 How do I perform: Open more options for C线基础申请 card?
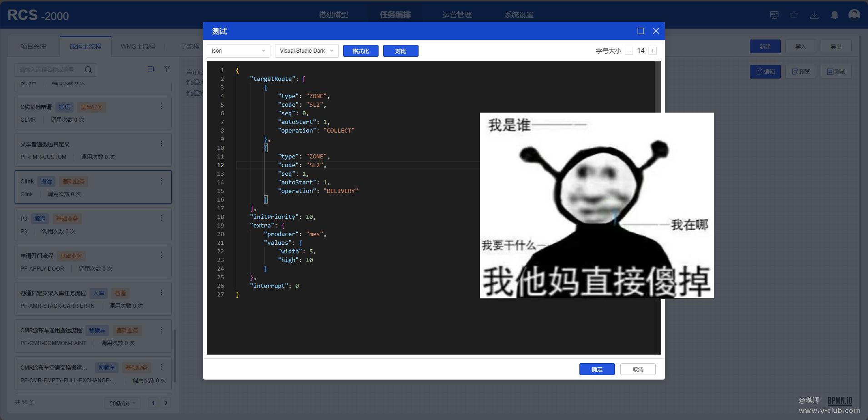point(161,106)
